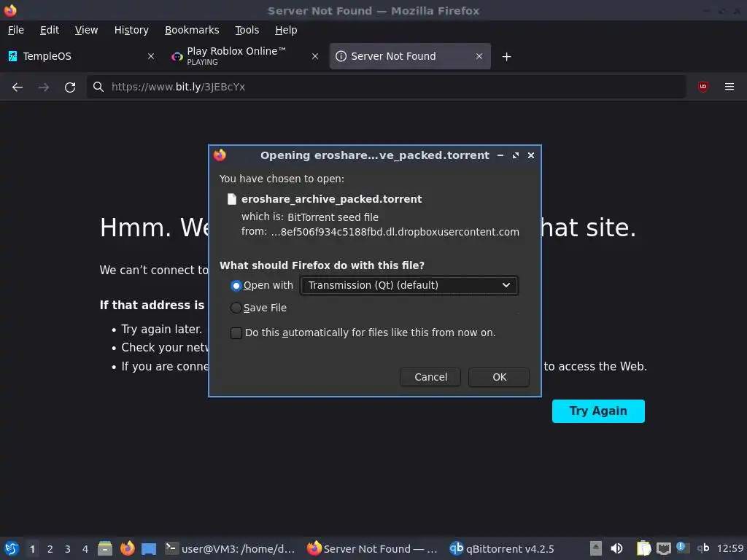Open the History menu
The image size is (747, 560).
131,30
